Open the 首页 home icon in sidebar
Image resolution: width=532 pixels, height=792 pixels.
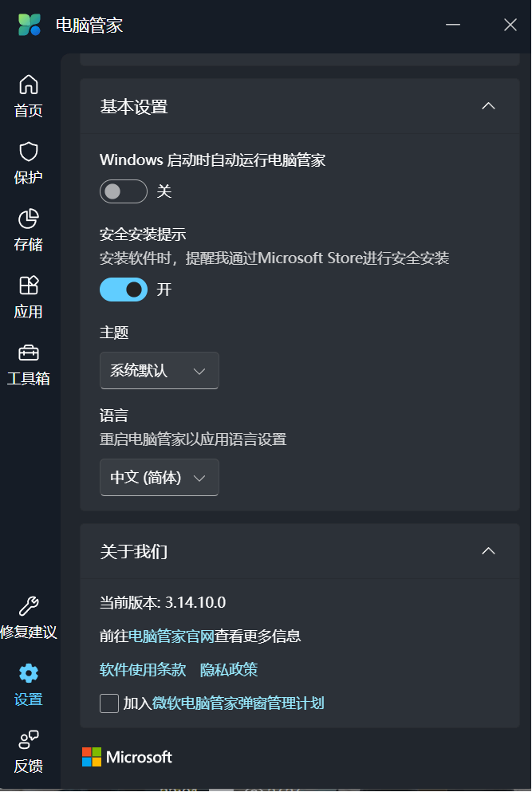[x=28, y=85]
